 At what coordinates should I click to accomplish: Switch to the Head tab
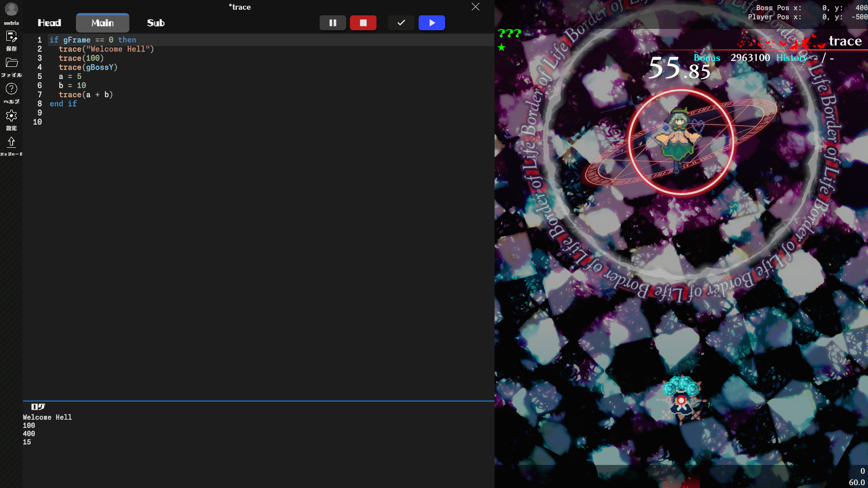(49, 23)
